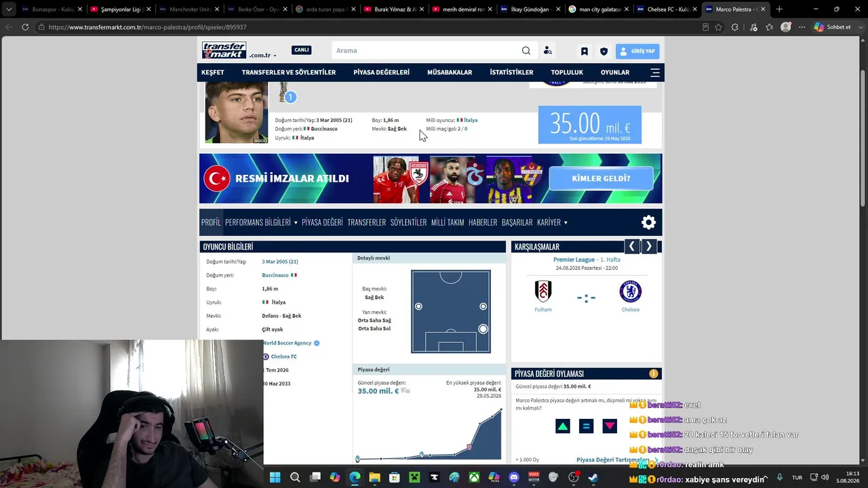Screen dimensions: 868x488
Task: Open Steam from the taskbar
Action: pyautogui.click(x=593, y=478)
